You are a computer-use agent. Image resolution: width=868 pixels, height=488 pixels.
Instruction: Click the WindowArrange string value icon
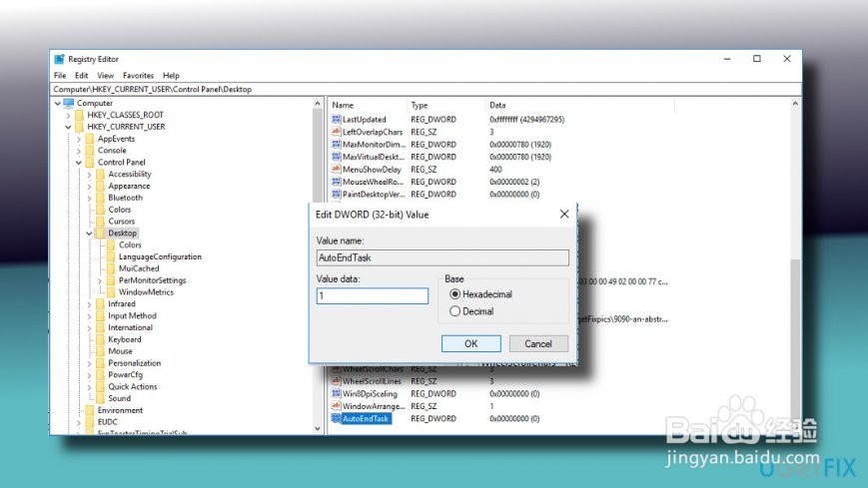336,405
